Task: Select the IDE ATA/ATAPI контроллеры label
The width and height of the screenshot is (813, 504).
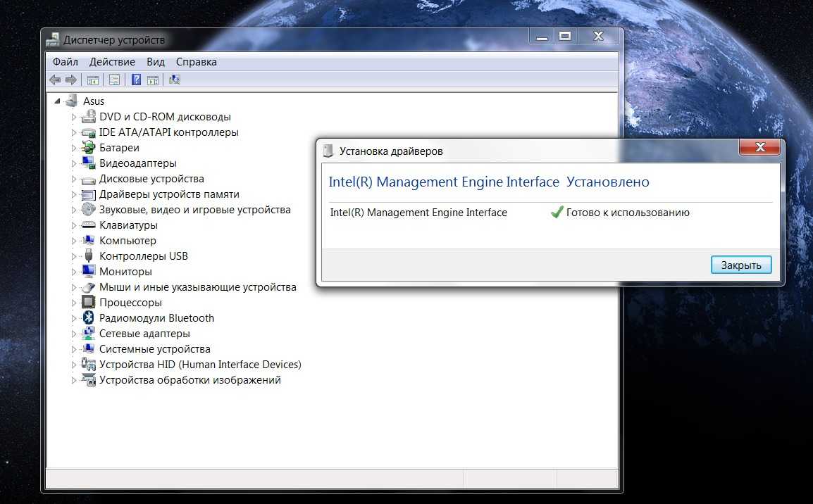Action: pos(168,132)
